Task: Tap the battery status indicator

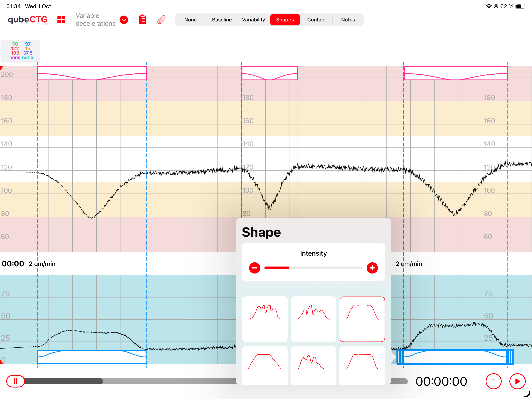Action: [521, 6]
